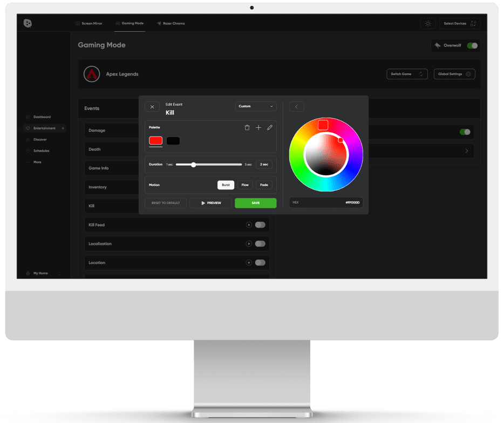Select Flow motion

tap(245, 185)
